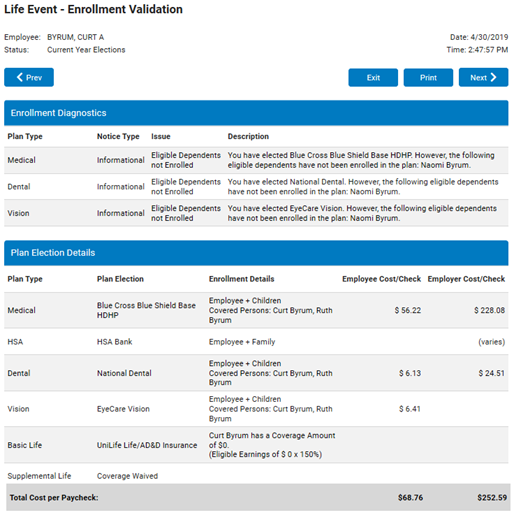The width and height of the screenshot is (514, 515).
Task: Click the Prev back-arrow button
Action: 29,77
